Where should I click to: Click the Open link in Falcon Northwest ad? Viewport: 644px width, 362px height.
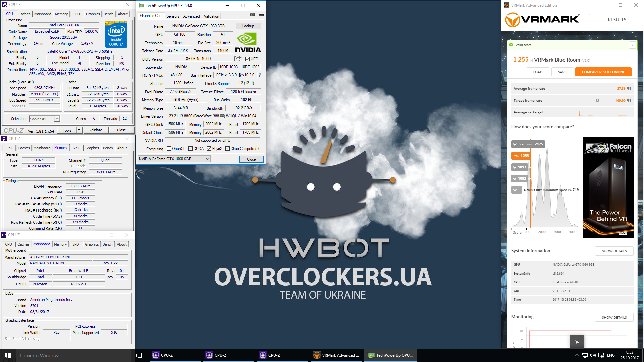pyautogui.click(x=623, y=233)
